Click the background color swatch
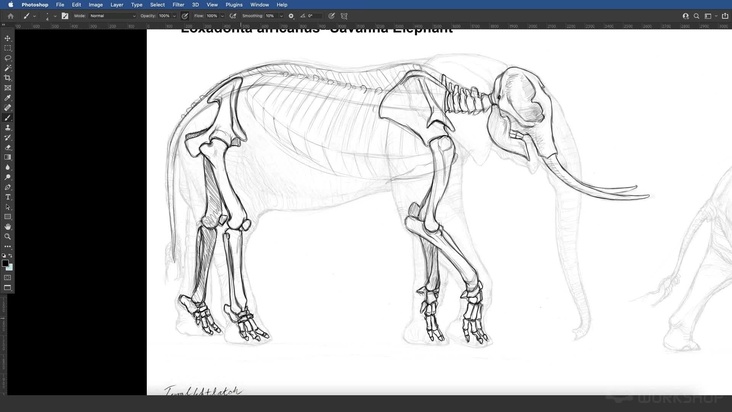This screenshot has width=732, height=412. click(x=10, y=267)
